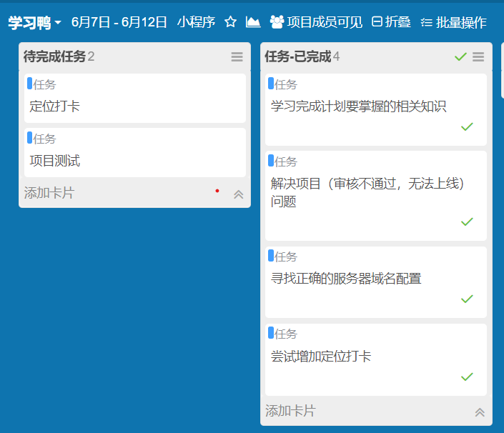The image size is (504, 433).
Task: Open the 项目测试 card
Action: [135, 153]
